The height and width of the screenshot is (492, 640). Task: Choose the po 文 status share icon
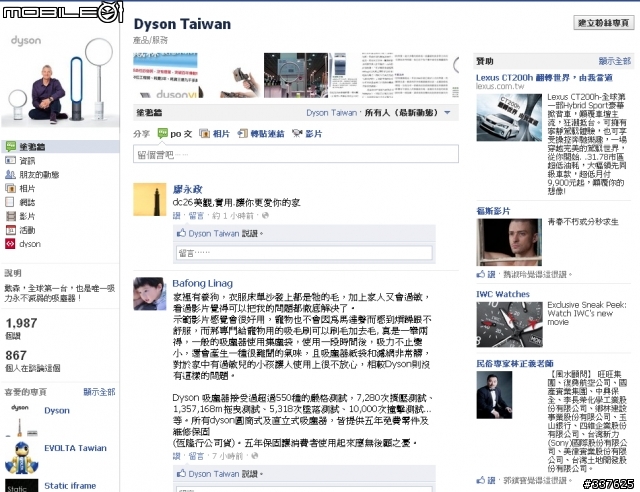(x=162, y=133)
